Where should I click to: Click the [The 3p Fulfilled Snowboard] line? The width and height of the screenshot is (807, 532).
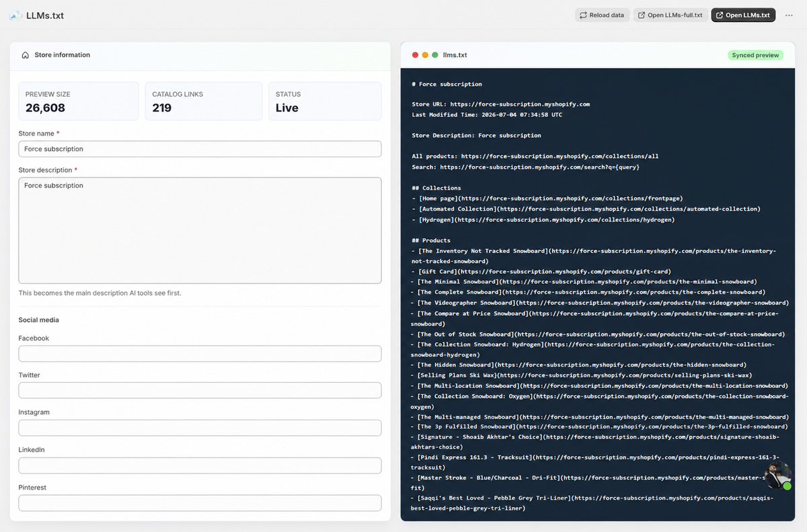point(600,426)
